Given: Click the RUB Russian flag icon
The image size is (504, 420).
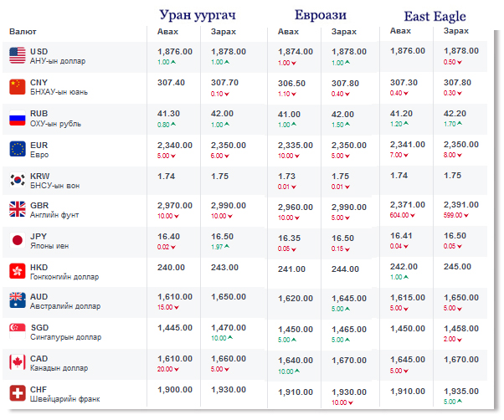Looking at the screenshot, I should point(18,118).
